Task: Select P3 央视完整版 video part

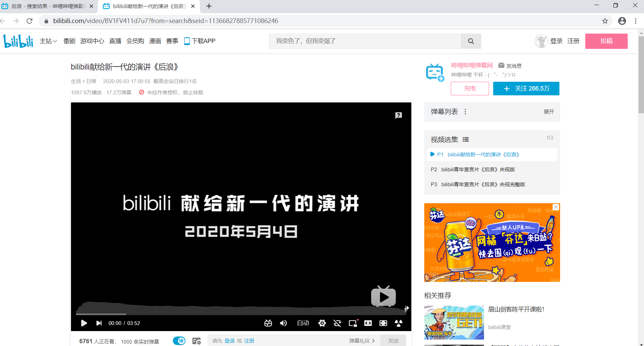Action: [492, 185]
